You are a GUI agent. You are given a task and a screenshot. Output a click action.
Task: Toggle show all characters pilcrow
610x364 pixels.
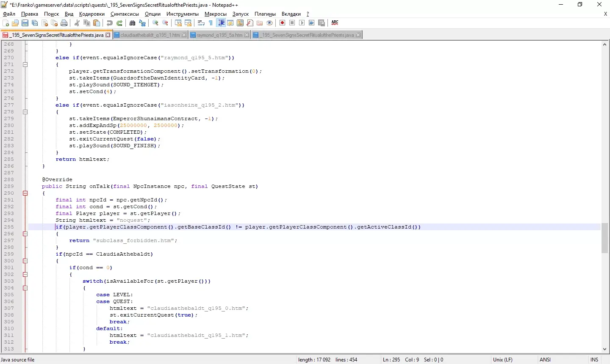point(211,23)
